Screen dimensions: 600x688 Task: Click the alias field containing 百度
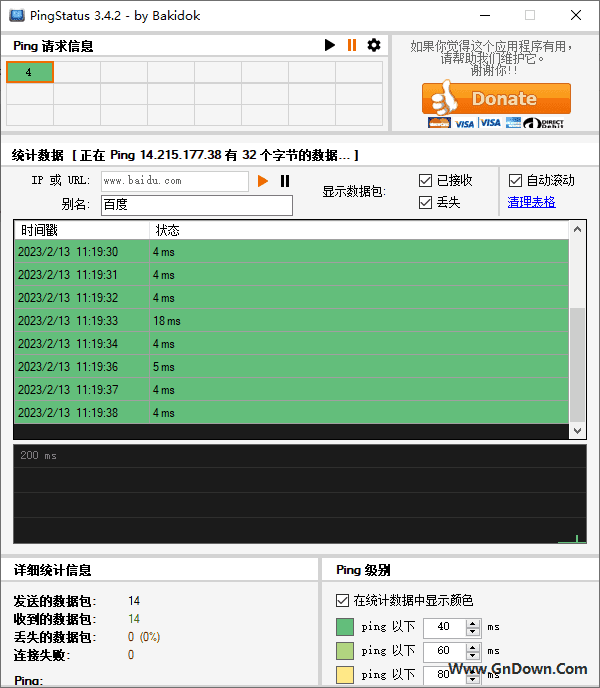point(197,205)
